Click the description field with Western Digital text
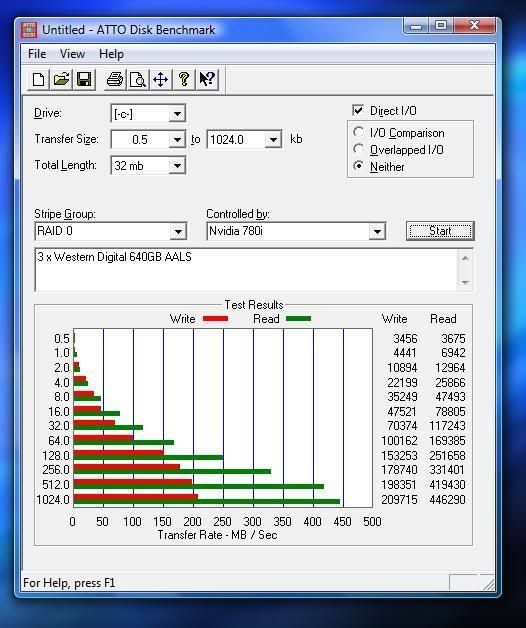The height and width of the screenshot is (628, 526). (246, 270)
